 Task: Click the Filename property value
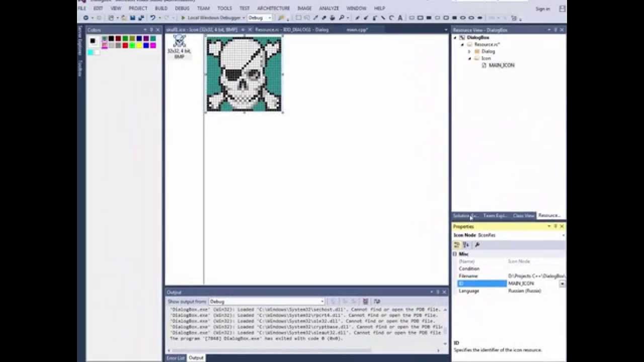536,276
